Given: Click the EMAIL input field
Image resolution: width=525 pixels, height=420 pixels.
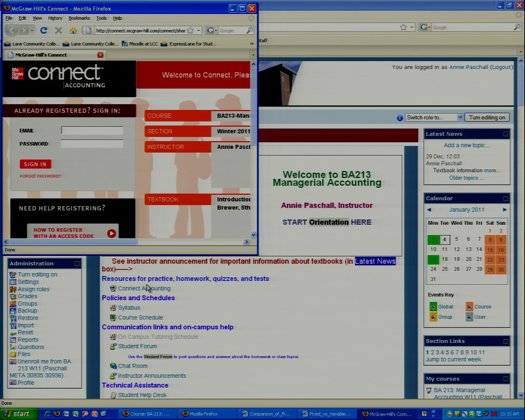Looking at the screenshot, I should [92, 130].
